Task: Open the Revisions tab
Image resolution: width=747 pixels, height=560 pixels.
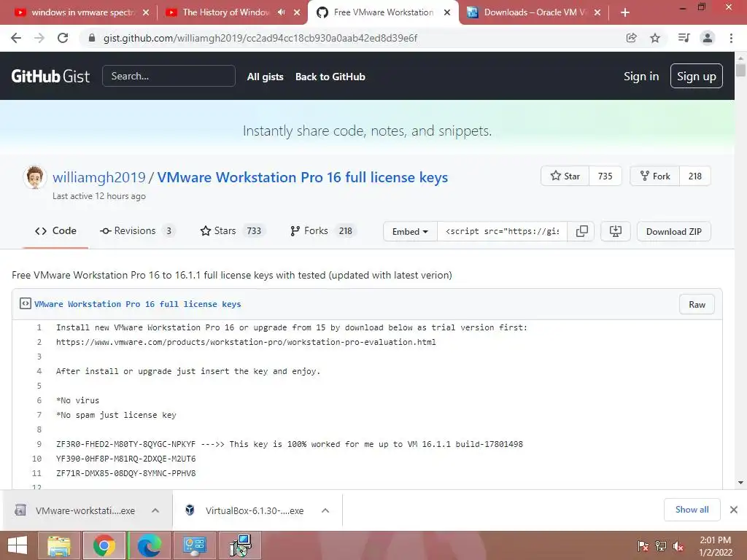Action: coord(137,231)
